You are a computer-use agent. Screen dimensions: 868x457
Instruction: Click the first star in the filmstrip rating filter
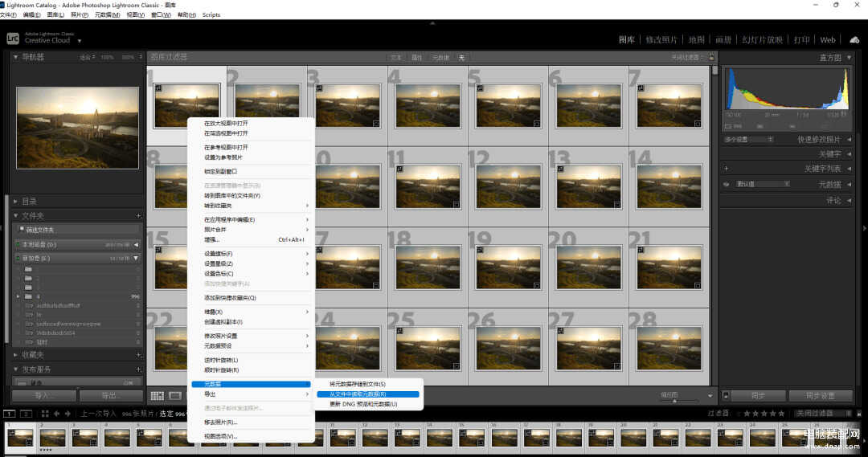pyautogui.click(x=747, y=414)
